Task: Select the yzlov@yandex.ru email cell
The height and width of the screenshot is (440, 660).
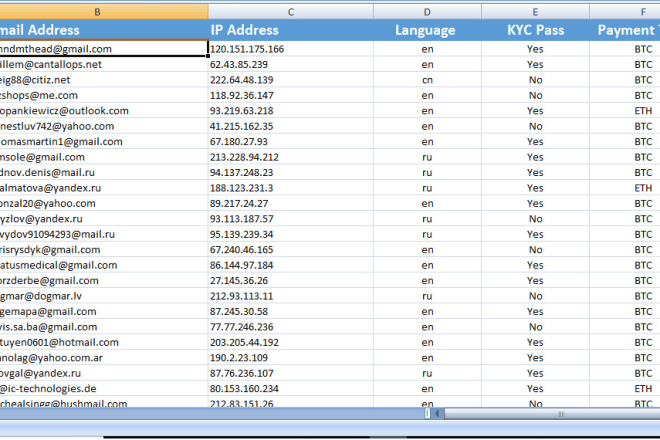Action: pyautogui.click(x=104, y=219)
